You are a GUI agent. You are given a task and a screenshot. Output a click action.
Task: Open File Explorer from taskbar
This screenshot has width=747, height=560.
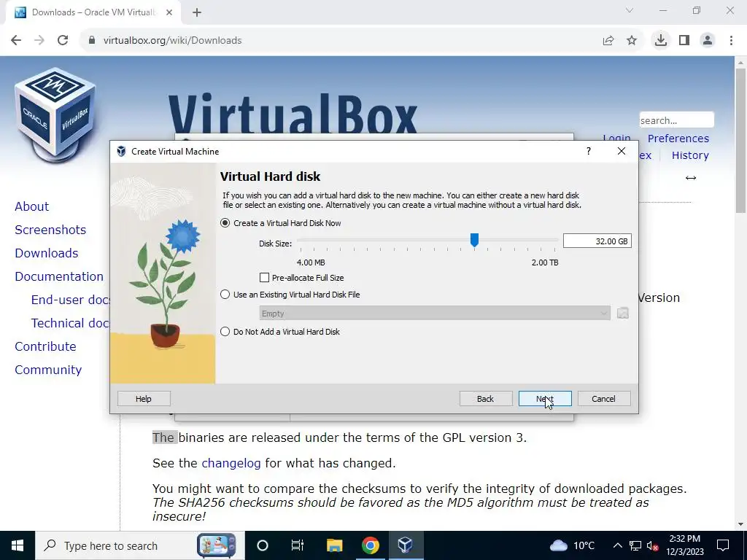click(x=334, y=545)
